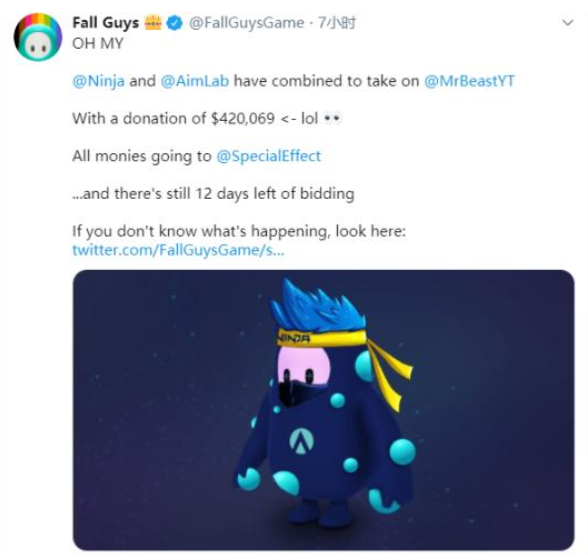Expand the tweet options chevron menu
The width and height of the screenshot is (588, 557).
pyautogui.click(x=568, y=23)
